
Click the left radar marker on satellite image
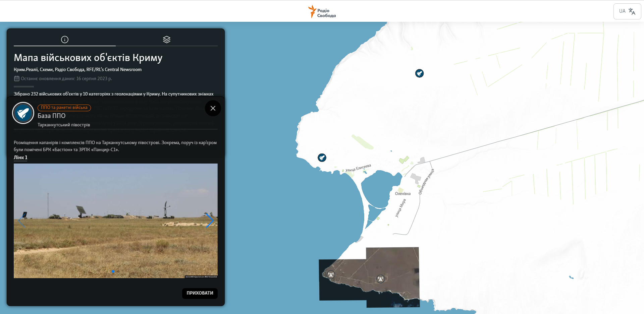pyautogui.click(x=331, y=275)
